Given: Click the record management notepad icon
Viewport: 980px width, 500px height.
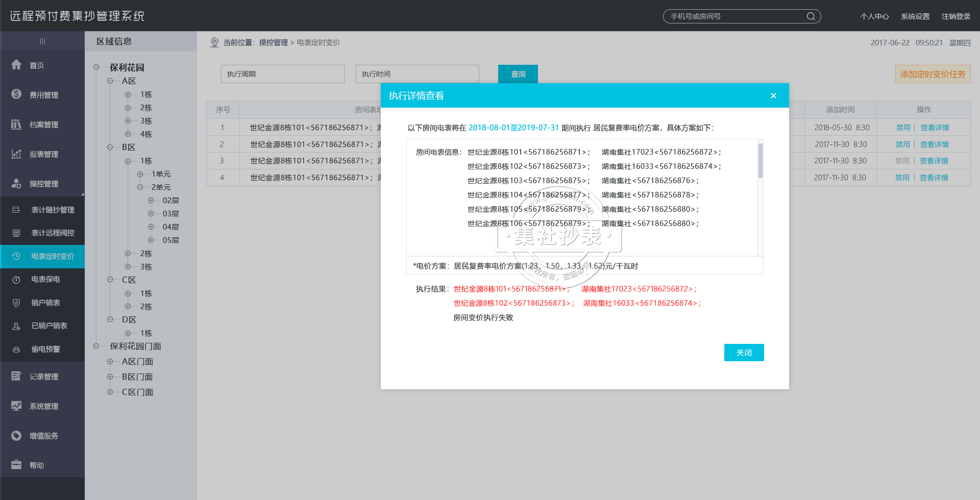Looking at the screenshot, I should click(x=16, y=376).
